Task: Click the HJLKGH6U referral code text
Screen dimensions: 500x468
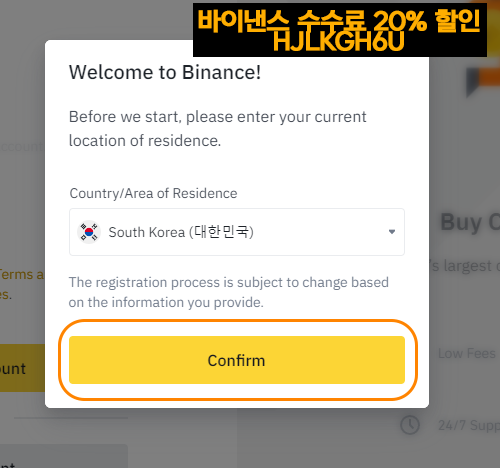Action: pyautogui.click(x=339, y=41)
